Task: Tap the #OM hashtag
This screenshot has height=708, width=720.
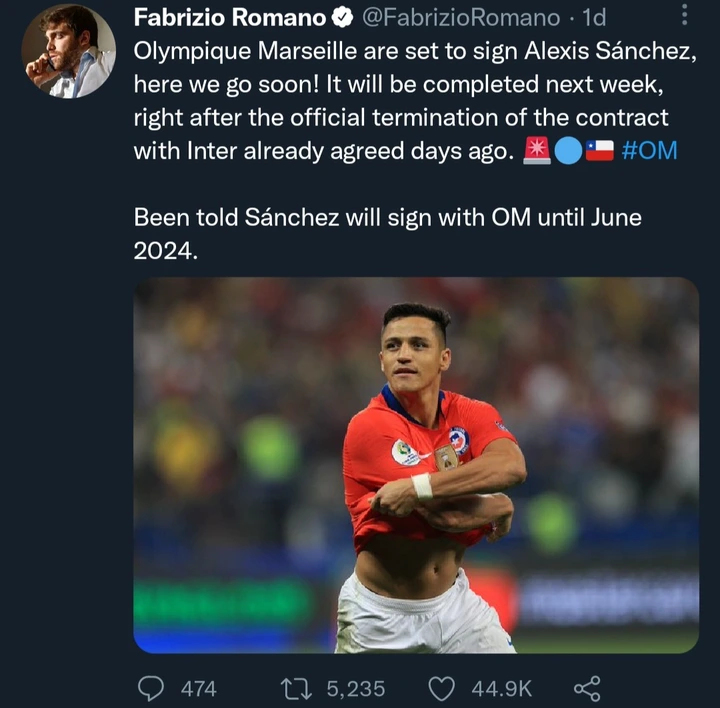Action: point(649,151)
